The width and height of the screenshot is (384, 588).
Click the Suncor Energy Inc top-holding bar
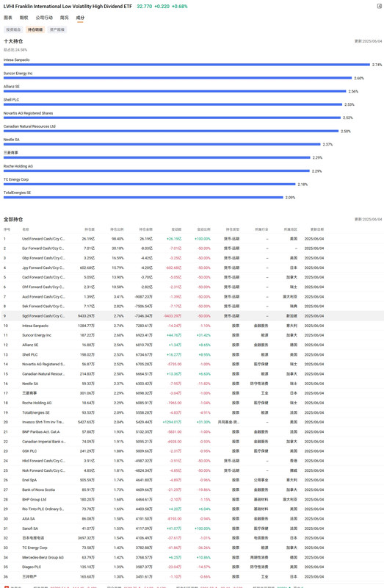(x=178, y=78)
